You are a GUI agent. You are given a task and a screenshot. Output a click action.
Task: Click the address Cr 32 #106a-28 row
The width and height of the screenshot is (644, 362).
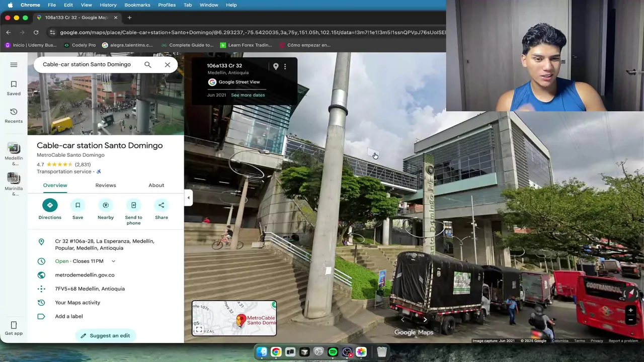click(106, 245)
